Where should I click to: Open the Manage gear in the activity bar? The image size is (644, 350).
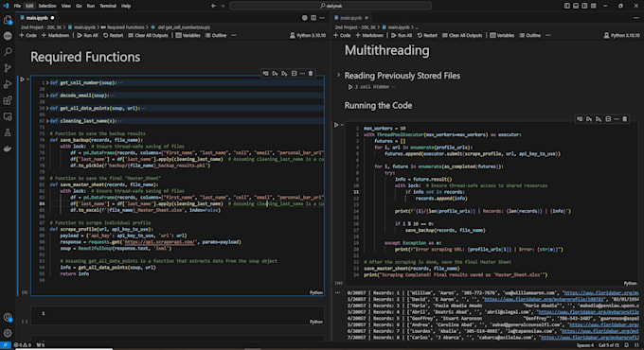pos(8,333)
